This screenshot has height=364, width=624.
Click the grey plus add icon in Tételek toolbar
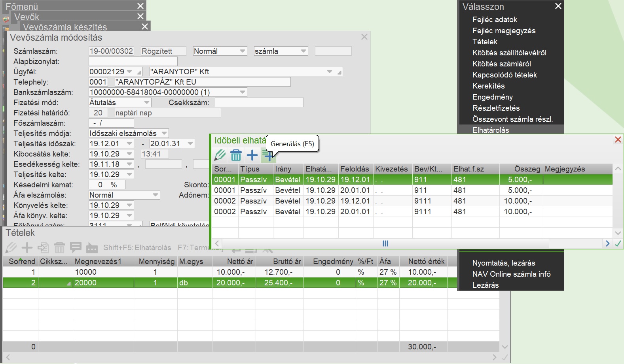27,248
